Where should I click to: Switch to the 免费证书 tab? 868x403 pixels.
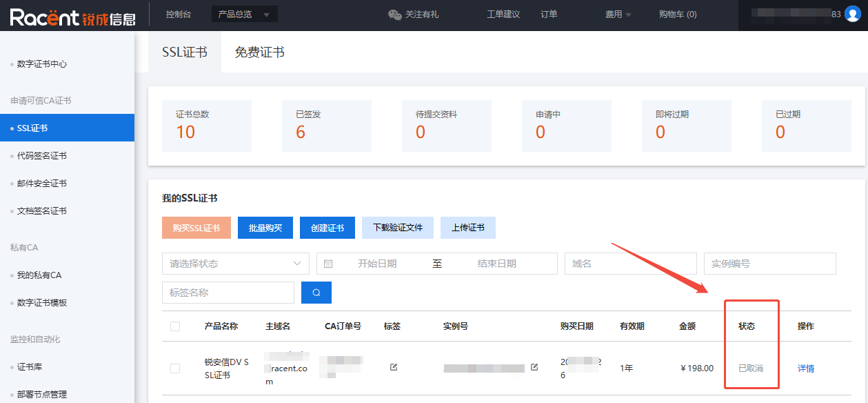(259, 52)
